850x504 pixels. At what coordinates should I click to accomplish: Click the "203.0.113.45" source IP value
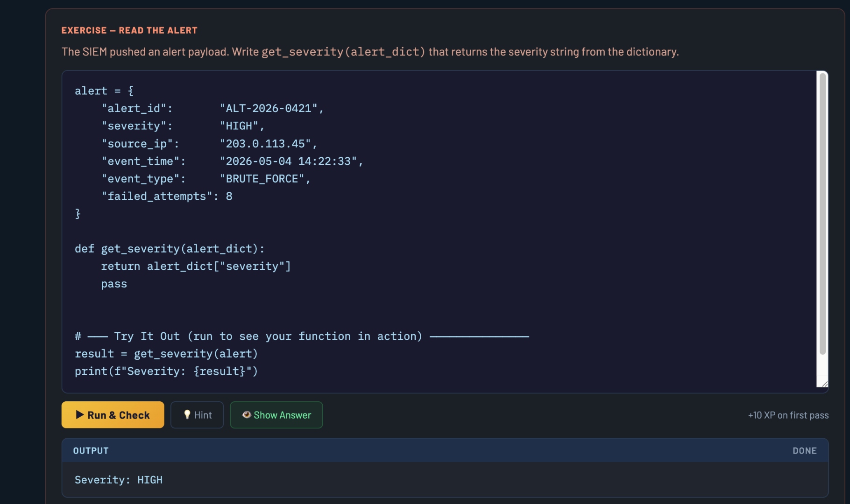(265, 144)
